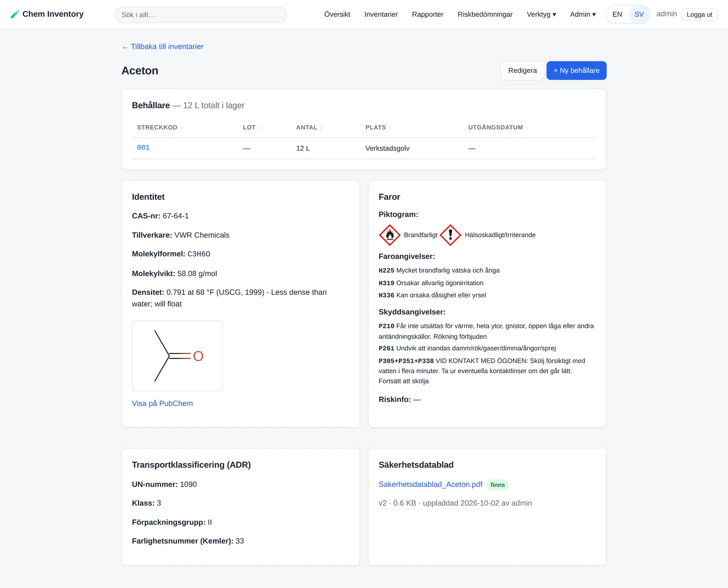This screenshot has height=588, width=728.
Task: Sort by the Utgångsdatum column sort icon
Action: click(526, 128)
